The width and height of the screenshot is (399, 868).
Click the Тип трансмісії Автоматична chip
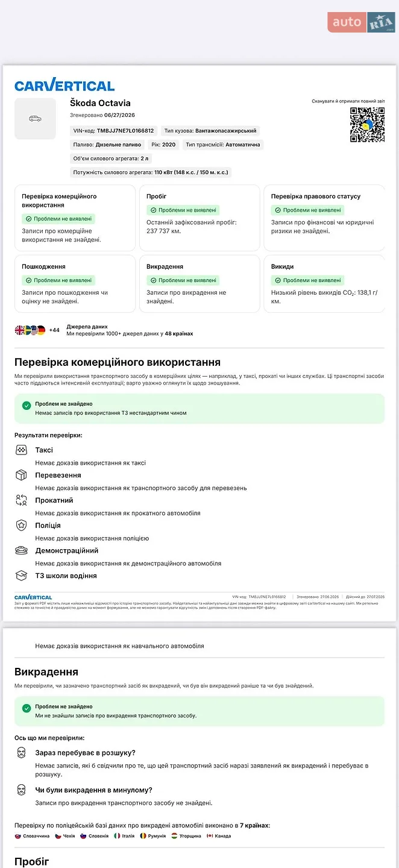coord(223,145)
